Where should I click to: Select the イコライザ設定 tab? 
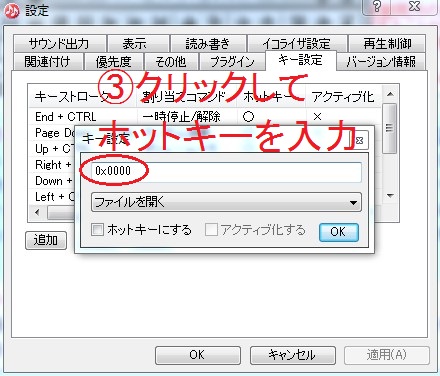coord(297,44)
